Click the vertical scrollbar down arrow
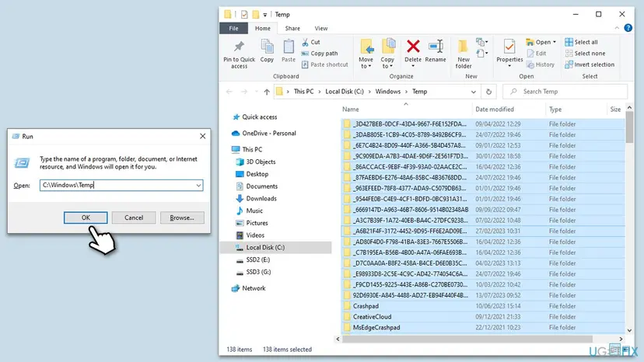Image resolution: width=644 pixels, height=362 pixels. (x=629, y=330)
